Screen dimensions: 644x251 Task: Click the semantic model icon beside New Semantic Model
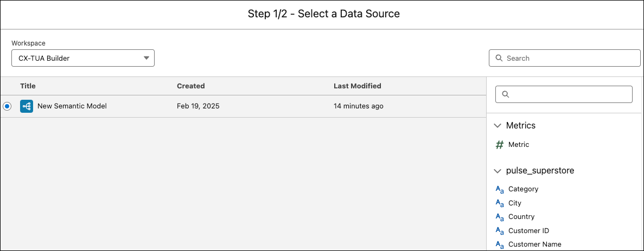pyautogui.click(x=26, y=106)
